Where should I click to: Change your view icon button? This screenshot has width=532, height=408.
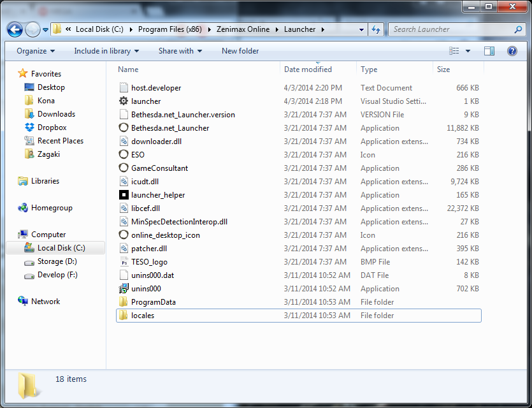(x=454, y=51)
